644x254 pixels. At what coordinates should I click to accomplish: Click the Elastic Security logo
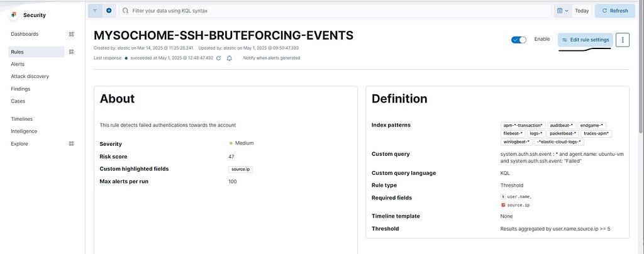tap(14, 15)
